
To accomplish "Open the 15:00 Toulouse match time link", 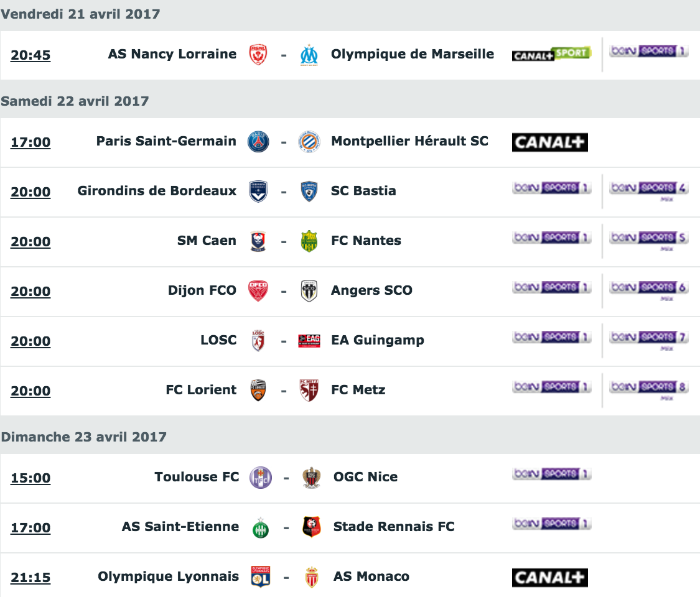I will click(x=30, y=478).
